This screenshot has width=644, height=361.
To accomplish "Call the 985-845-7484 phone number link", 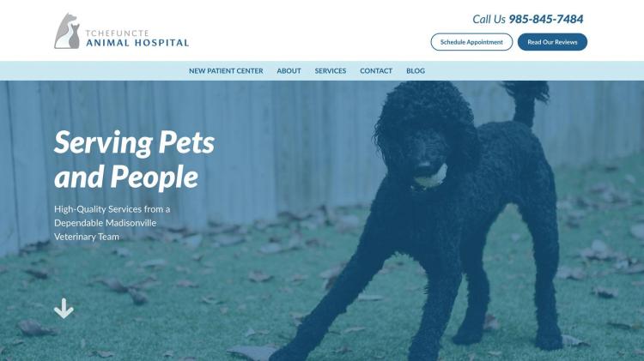I will (x=546, y=19).
